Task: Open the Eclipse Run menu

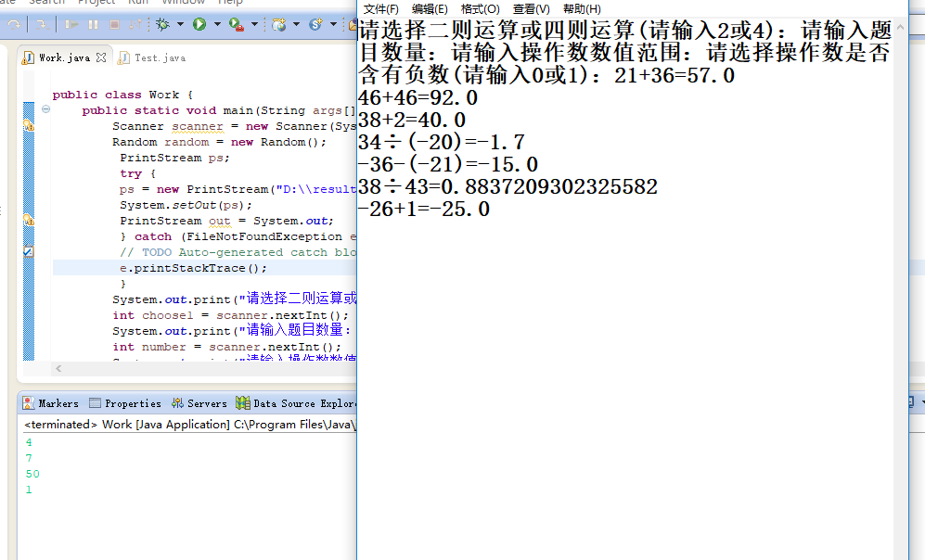Action: click(x=138, y=3)
